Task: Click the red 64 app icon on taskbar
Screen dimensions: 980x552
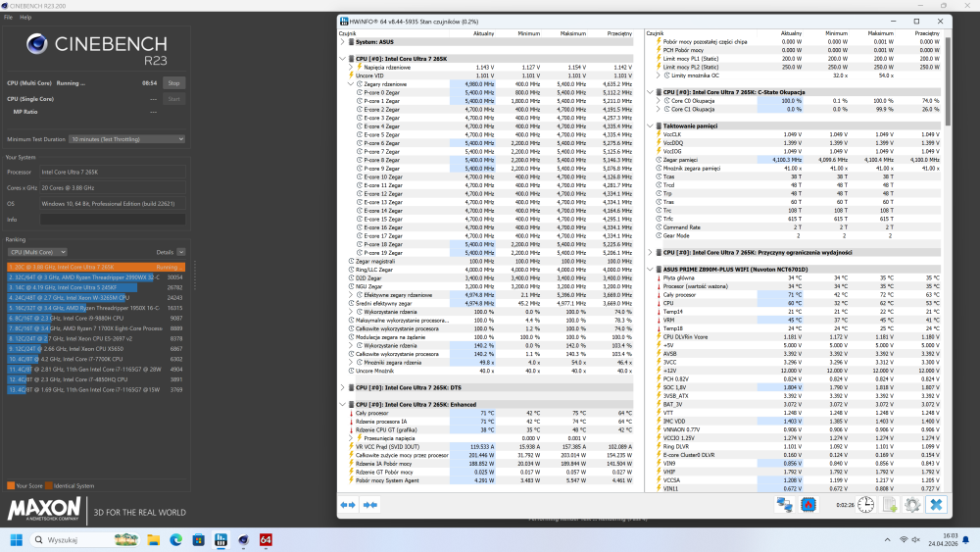Action: [x=266, y=539]
